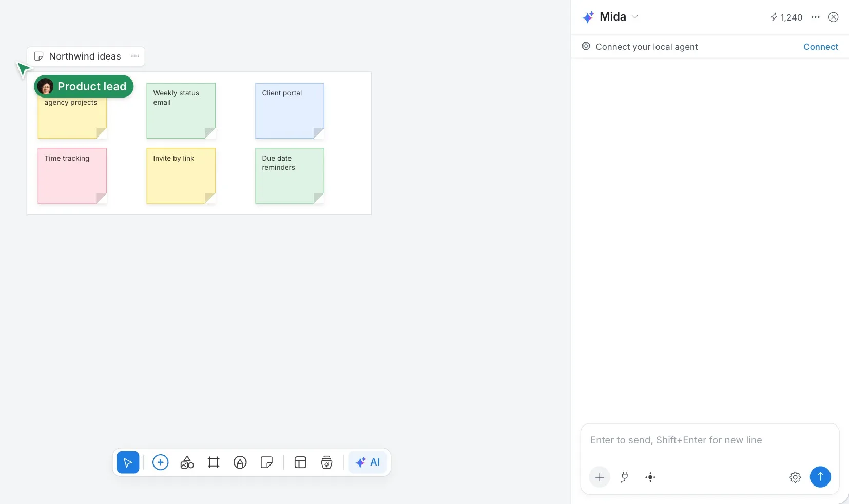Select the Invite by link sticky note

tap(181, 176)
